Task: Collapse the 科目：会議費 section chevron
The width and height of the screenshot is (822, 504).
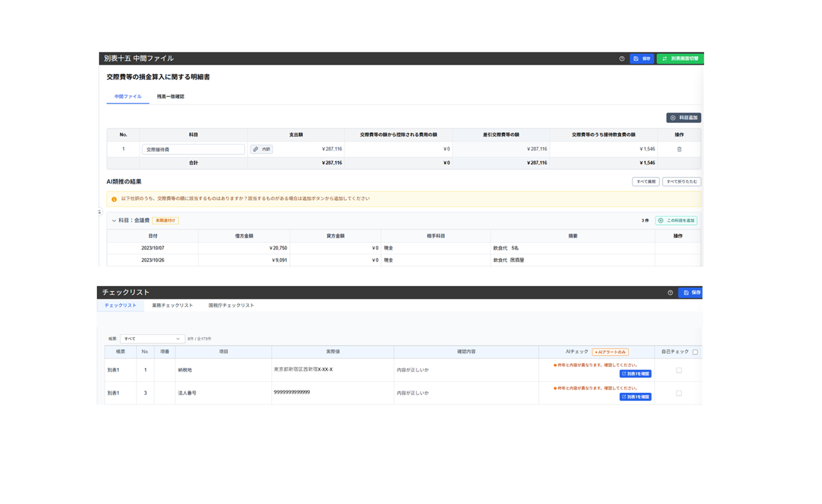Action: (x=114, y=220)
